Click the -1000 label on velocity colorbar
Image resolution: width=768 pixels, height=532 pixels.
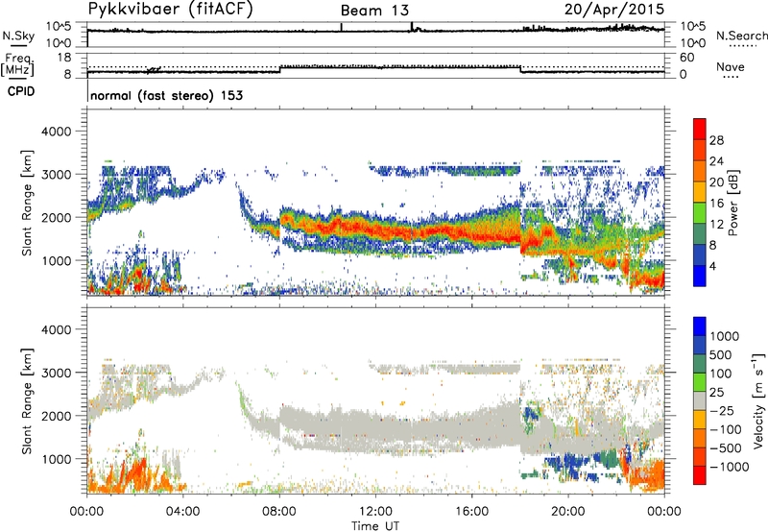(730, 467)
